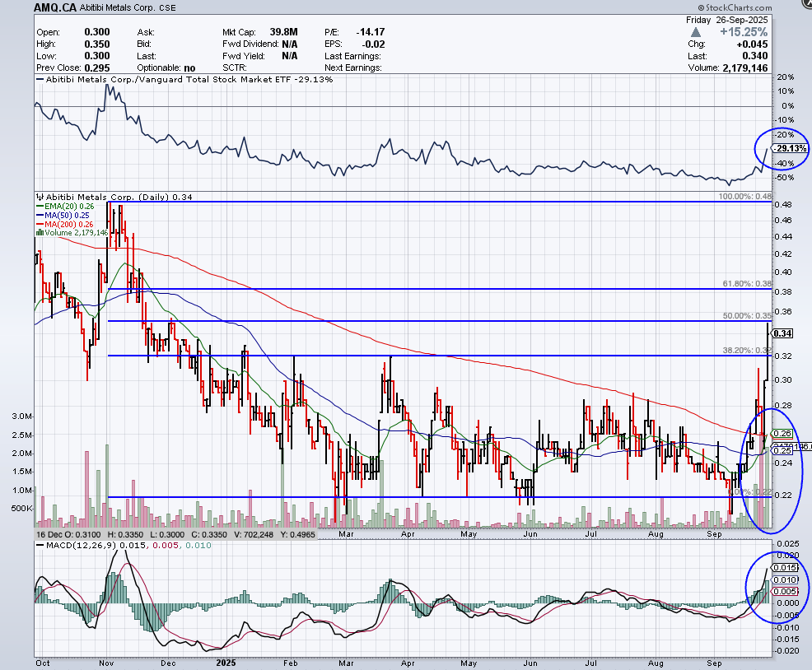Click the Chg value +0.045

click(752, 44)
